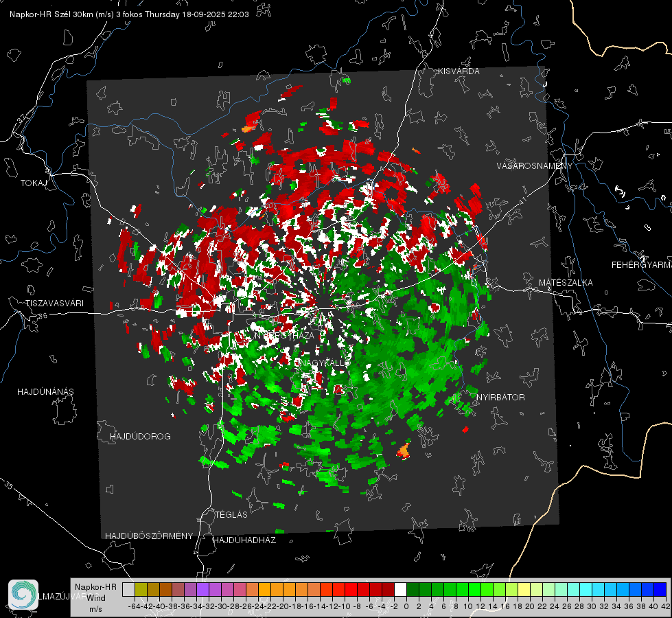Select the dark blue swatch near 42
This screenshot has height=618, width=672.
(x=660, y=589)
